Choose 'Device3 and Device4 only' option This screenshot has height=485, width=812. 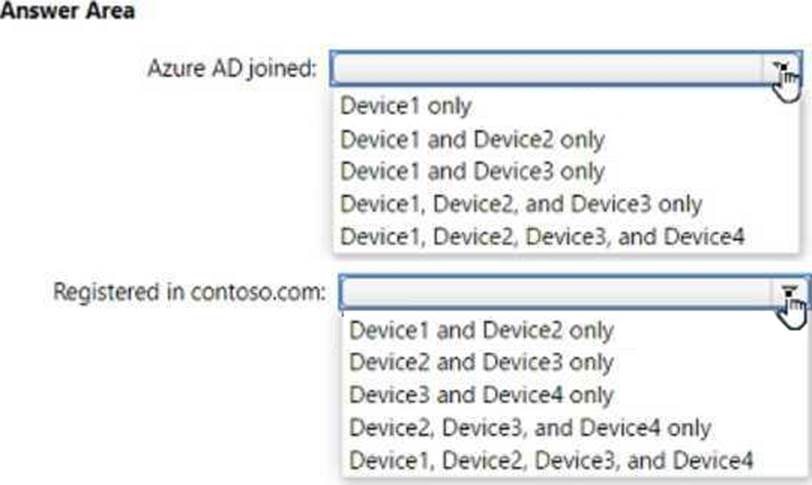[x=481, y=395]
